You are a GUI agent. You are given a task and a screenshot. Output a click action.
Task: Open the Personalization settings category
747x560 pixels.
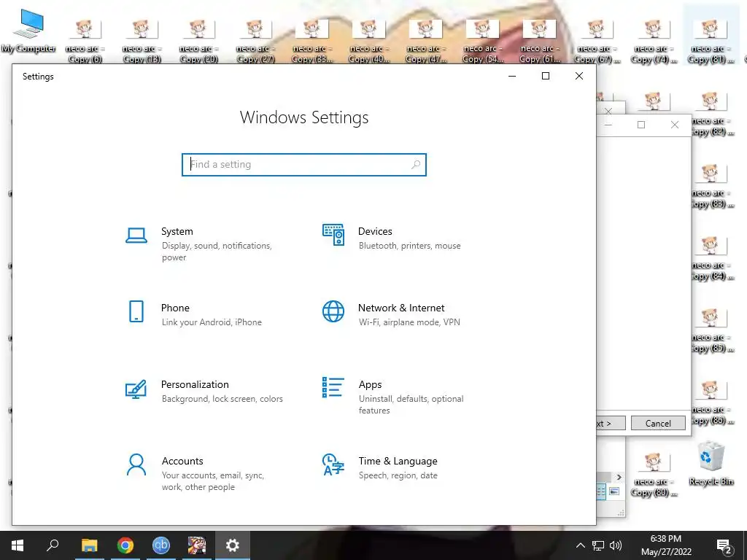(x=204, y=391)
